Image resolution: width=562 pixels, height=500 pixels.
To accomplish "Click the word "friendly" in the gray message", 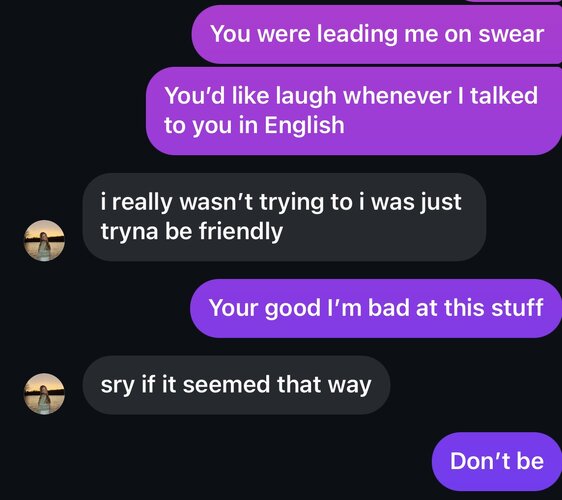I will click(x=241, y=231).
